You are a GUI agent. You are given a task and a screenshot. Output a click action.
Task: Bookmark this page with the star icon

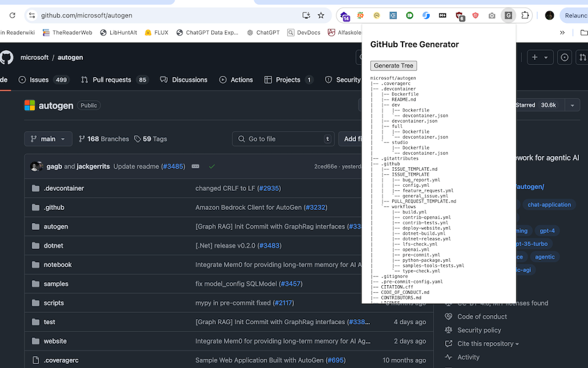[x=321, y=16]
